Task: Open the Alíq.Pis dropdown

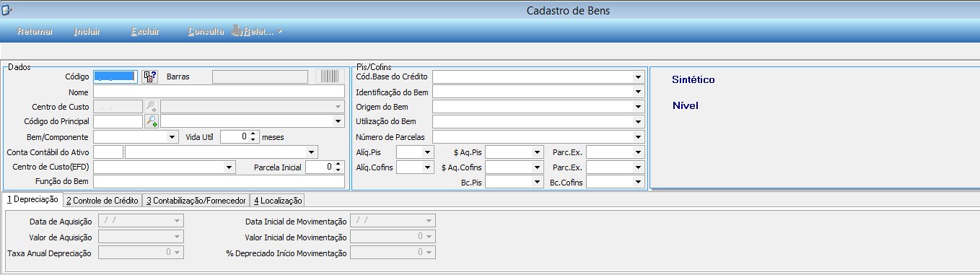Action: pyautogui.click(x=428, y=152)
